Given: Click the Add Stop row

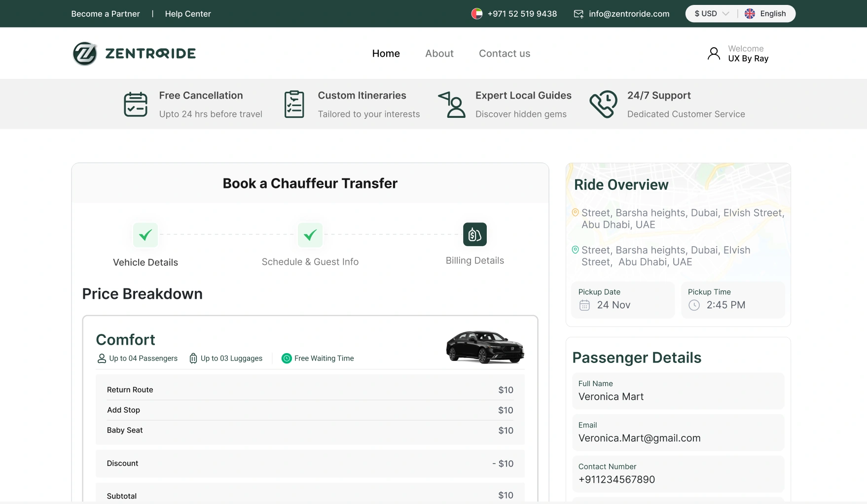Looking at the screenshot, I should click(310, 410).
